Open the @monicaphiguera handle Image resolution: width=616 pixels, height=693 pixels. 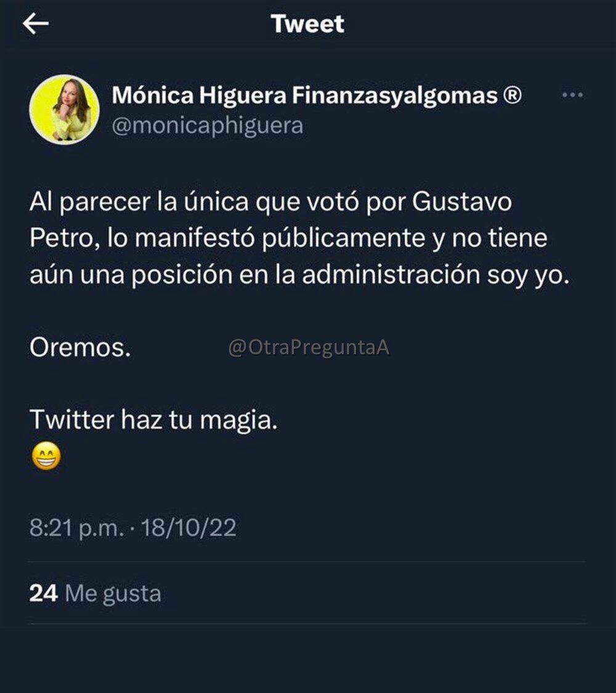pyautogui.click(x=207, y=125)
